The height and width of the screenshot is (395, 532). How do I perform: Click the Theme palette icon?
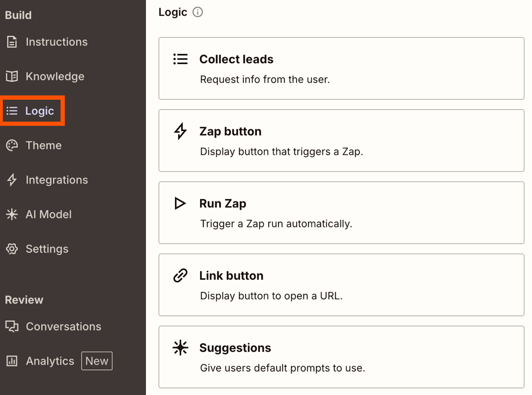tap(12, 145)
